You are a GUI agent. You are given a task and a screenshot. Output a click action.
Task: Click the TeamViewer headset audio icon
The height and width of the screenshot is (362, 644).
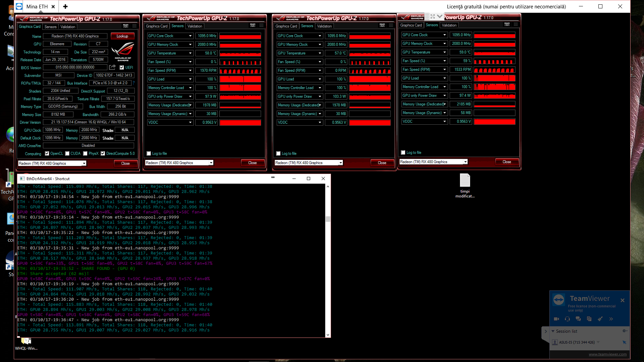coord(567,319)
